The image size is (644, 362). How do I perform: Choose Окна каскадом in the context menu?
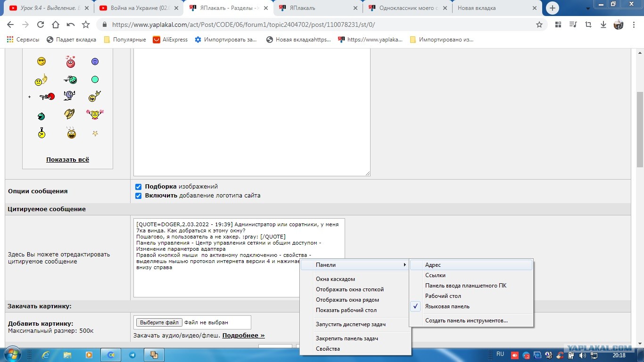coord(355,279)
